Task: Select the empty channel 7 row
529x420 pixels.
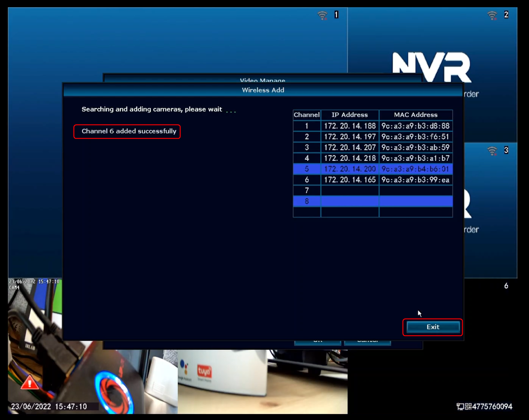Action: coord(373,190)
